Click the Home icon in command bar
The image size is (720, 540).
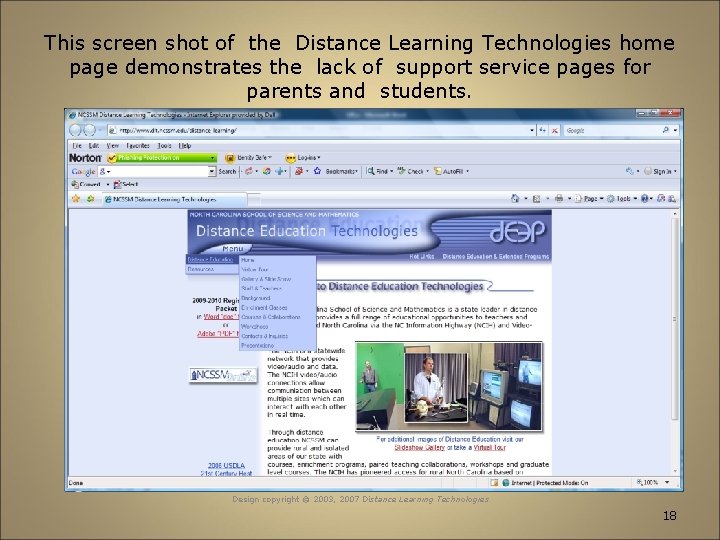coord(515,199)
